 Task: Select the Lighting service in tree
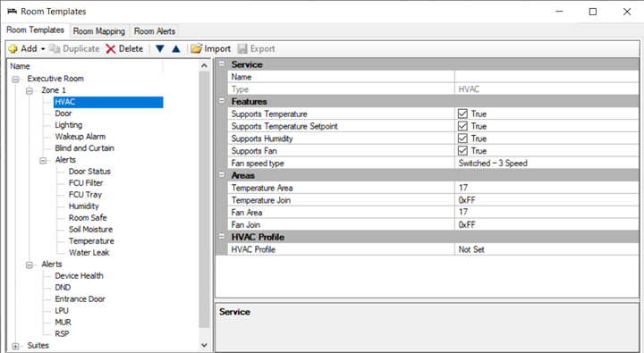69,125
